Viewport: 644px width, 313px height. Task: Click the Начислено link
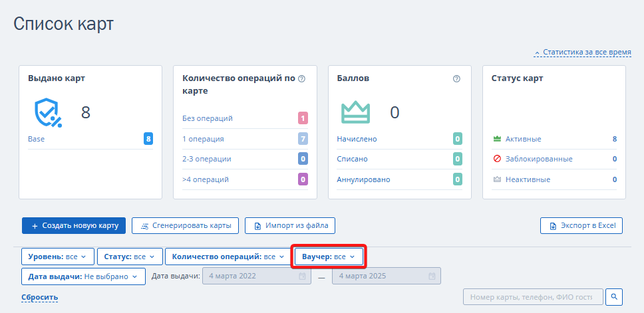pyautogui.click(x=357, y=139)
